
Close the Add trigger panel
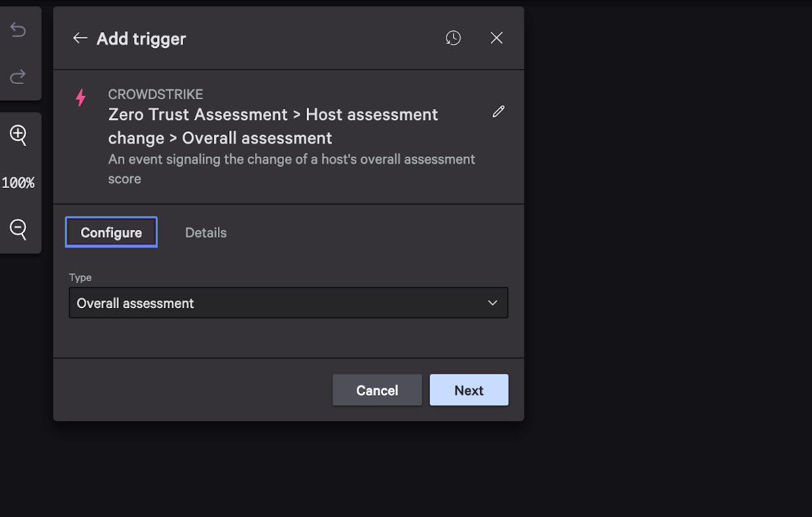tap(496, 38)
